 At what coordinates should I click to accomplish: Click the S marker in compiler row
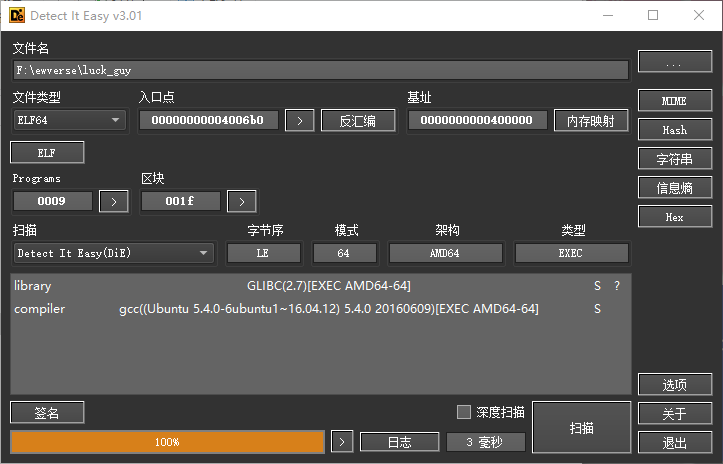pos(597,309)
